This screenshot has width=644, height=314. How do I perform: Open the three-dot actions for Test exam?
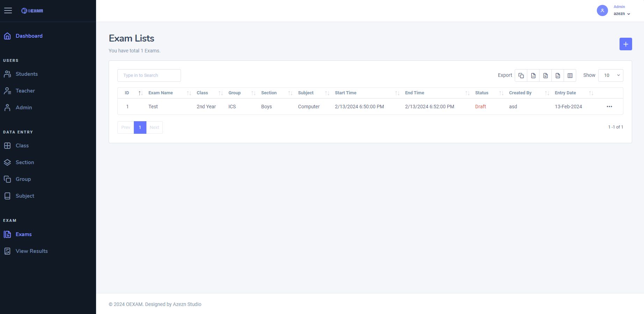(x=609, y=107)
